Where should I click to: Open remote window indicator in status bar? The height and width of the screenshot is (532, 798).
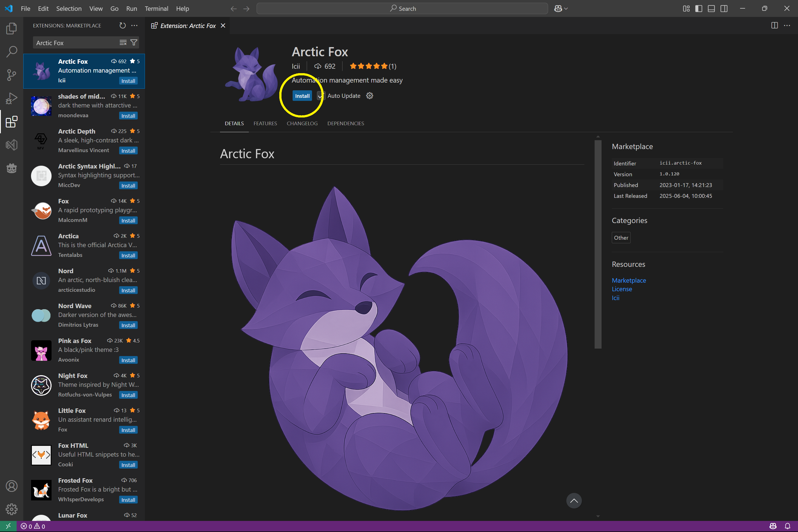tap(8, 526)
